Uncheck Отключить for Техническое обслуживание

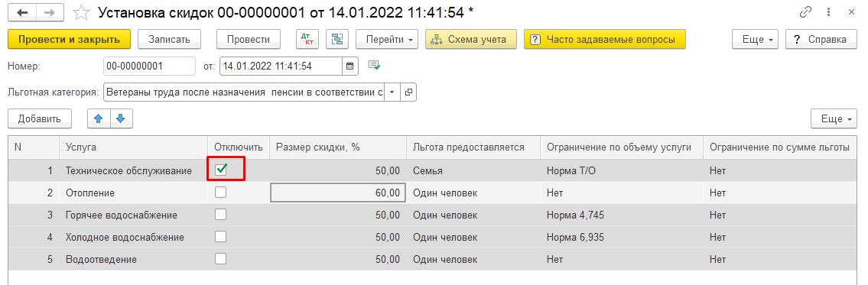click(x=221, y=170)
